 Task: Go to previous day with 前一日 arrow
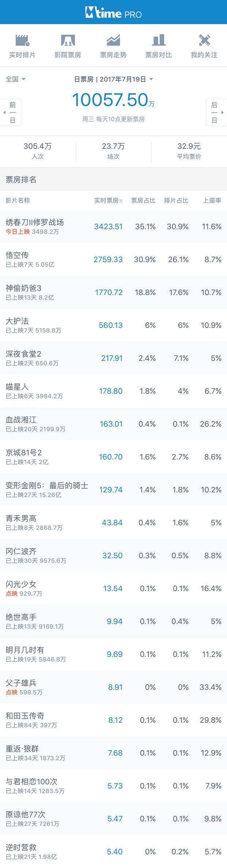(x=11, y=112)
